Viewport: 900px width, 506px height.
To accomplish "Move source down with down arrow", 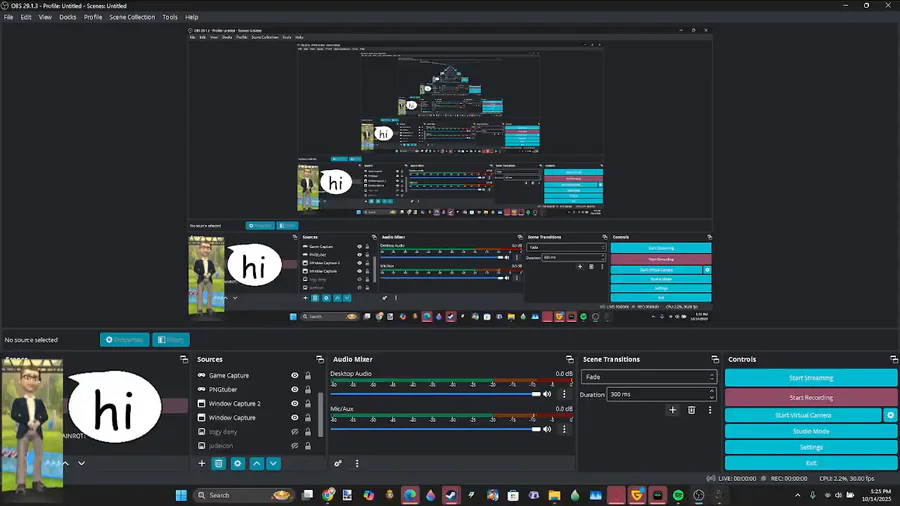I will click(273, 464).
